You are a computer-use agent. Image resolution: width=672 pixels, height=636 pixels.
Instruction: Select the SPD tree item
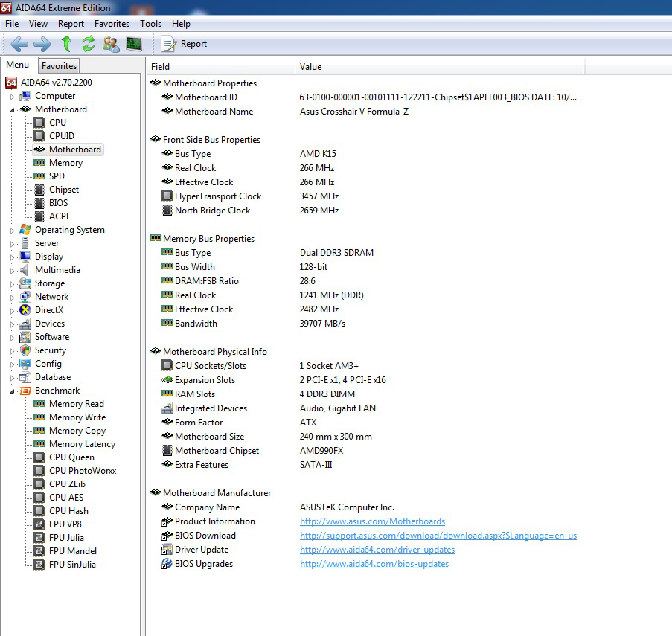[x=57, y=176]
